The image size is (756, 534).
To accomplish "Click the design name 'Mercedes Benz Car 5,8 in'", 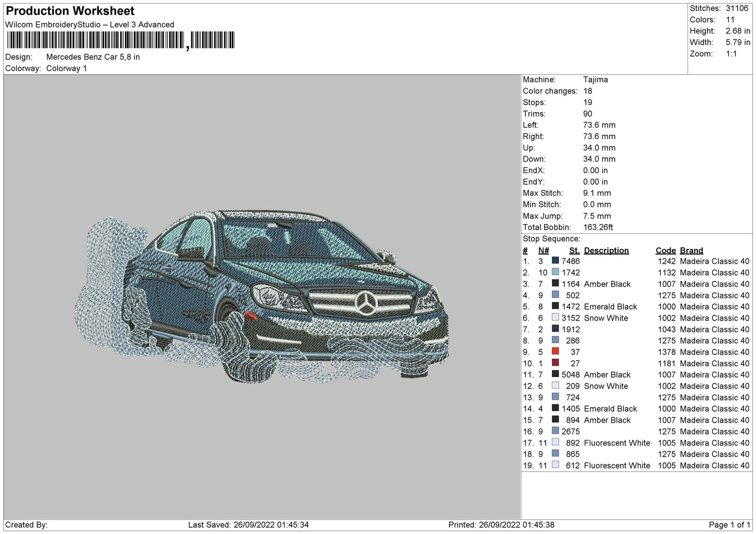I will 93,57.
